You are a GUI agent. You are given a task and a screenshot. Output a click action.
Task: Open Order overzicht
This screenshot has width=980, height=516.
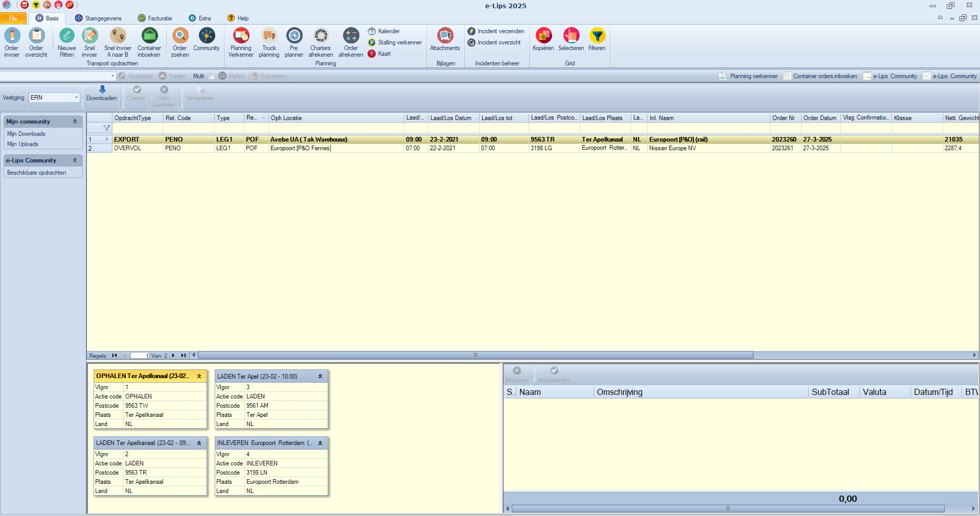pos(36,42)
